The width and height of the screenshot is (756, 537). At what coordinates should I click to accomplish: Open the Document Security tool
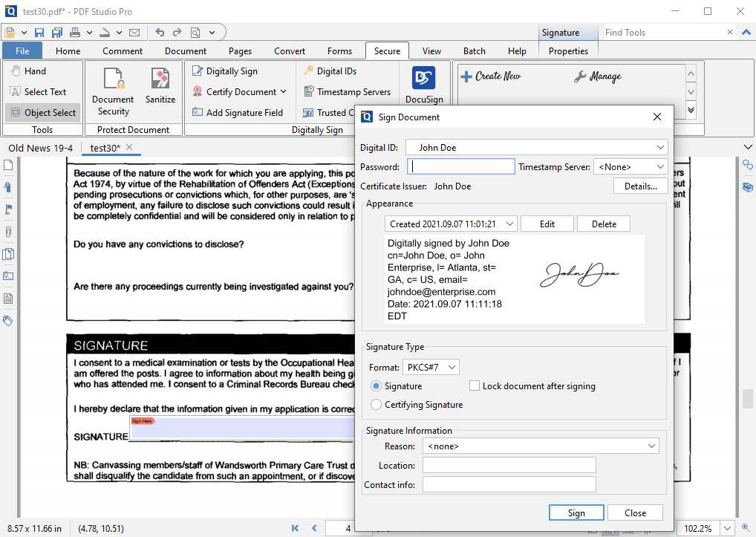(112, 91)
